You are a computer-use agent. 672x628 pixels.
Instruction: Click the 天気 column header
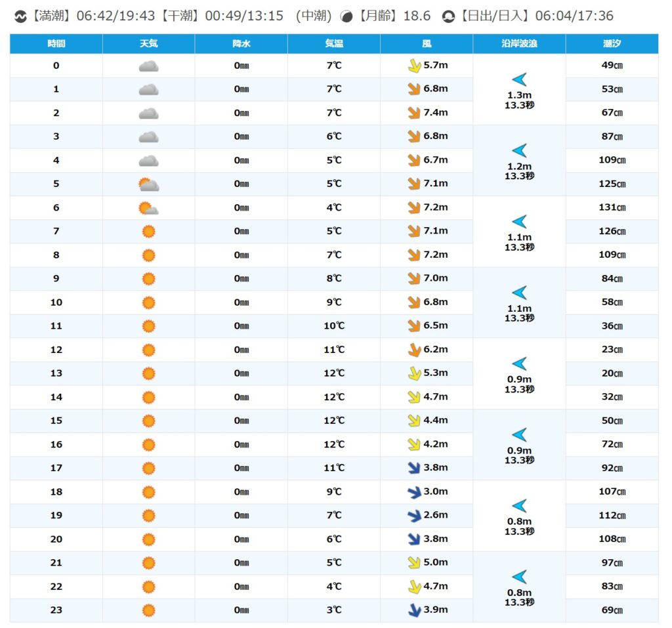(148, 44)
